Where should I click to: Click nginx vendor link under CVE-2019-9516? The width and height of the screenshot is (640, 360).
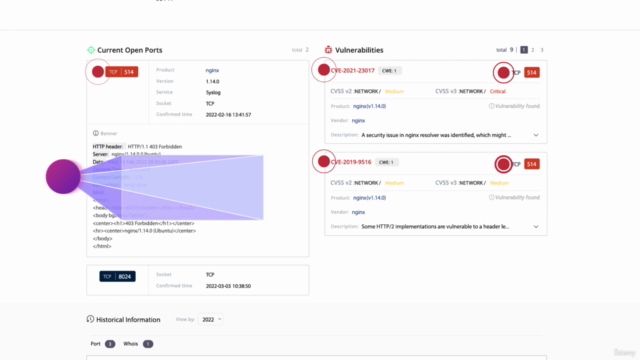pos(358,212)
